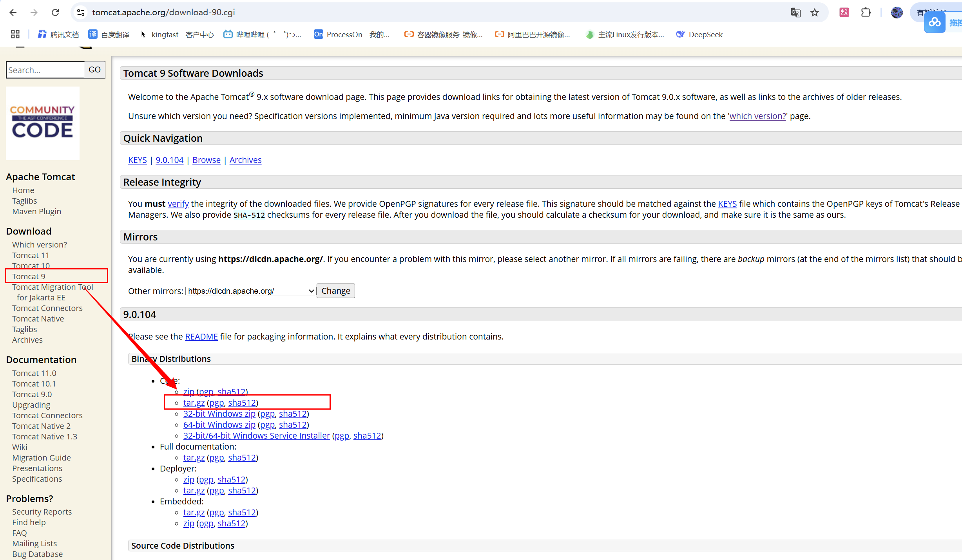Open Tomcat Native in Download sidebar

[x=38, y=318]
